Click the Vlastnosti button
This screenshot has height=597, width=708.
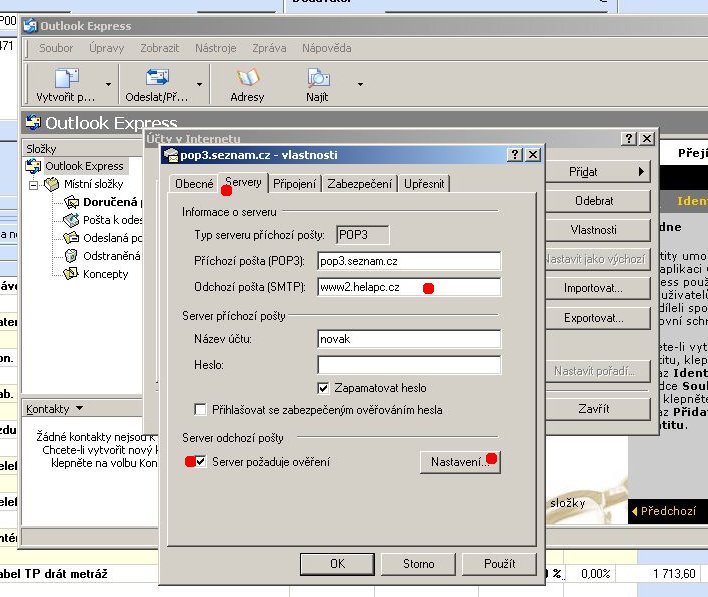click(598, 230)
